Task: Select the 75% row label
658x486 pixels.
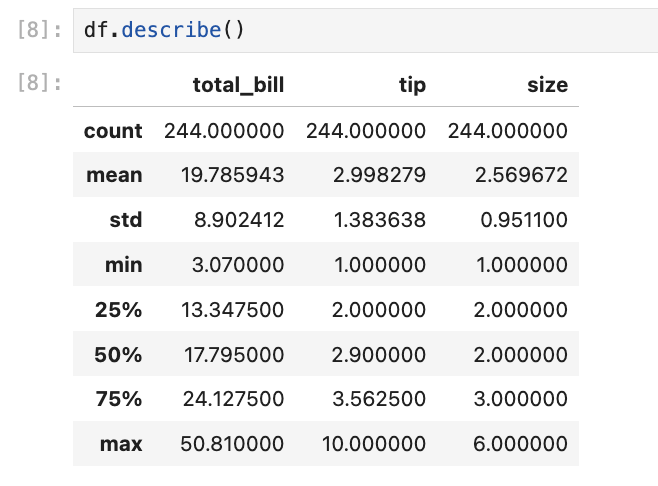Action: coord(119,399)
